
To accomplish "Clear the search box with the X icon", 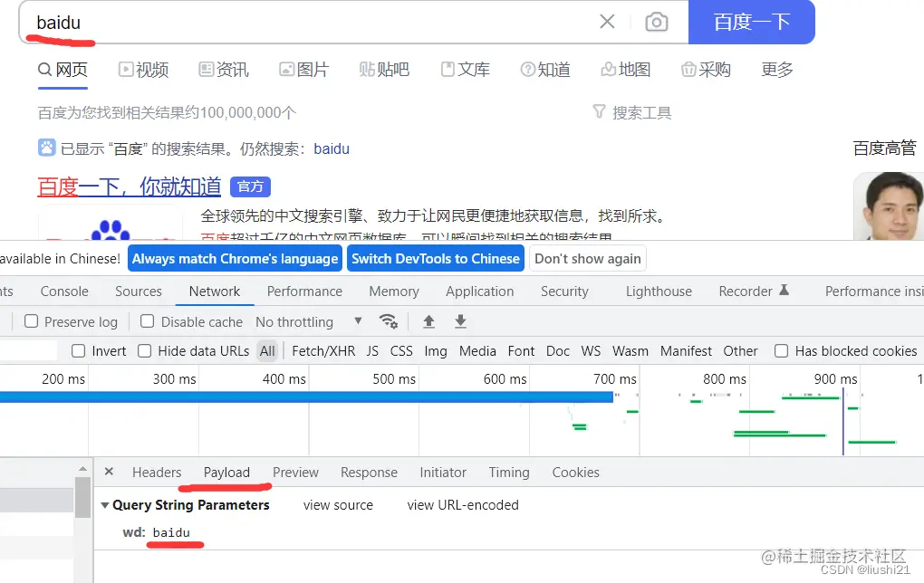I will point(607,23).
